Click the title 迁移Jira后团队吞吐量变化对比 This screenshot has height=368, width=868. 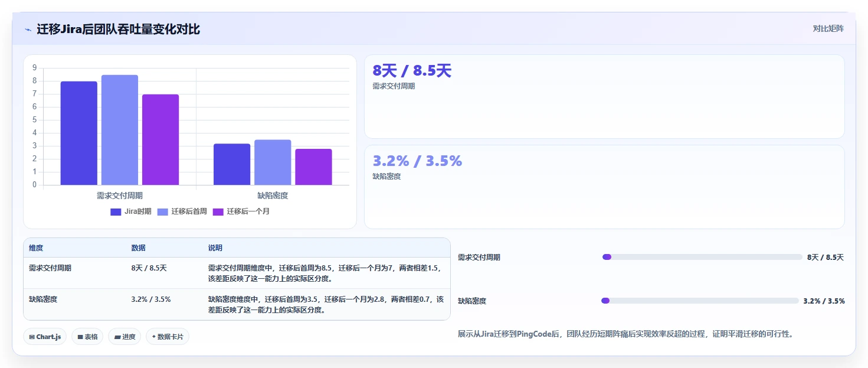pos(118,29)
